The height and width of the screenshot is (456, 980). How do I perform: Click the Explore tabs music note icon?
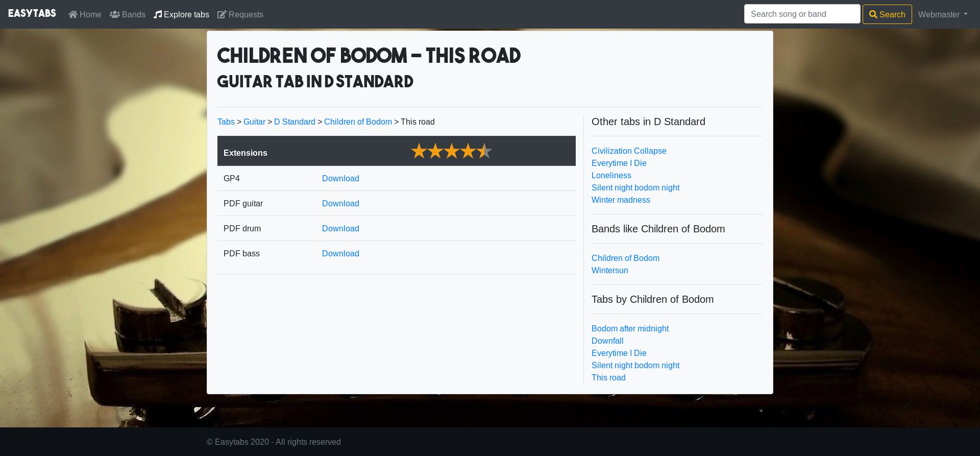[x=158, y=14]
